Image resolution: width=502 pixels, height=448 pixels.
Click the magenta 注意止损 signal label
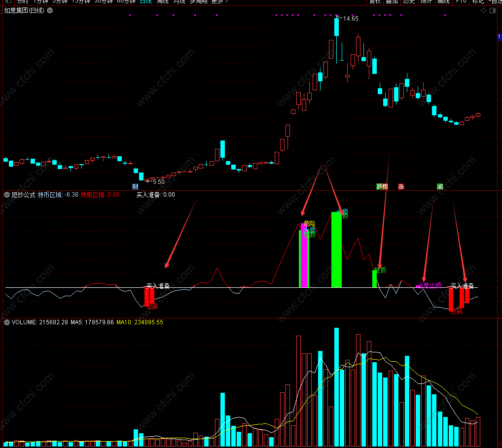(x=429, y=285)
